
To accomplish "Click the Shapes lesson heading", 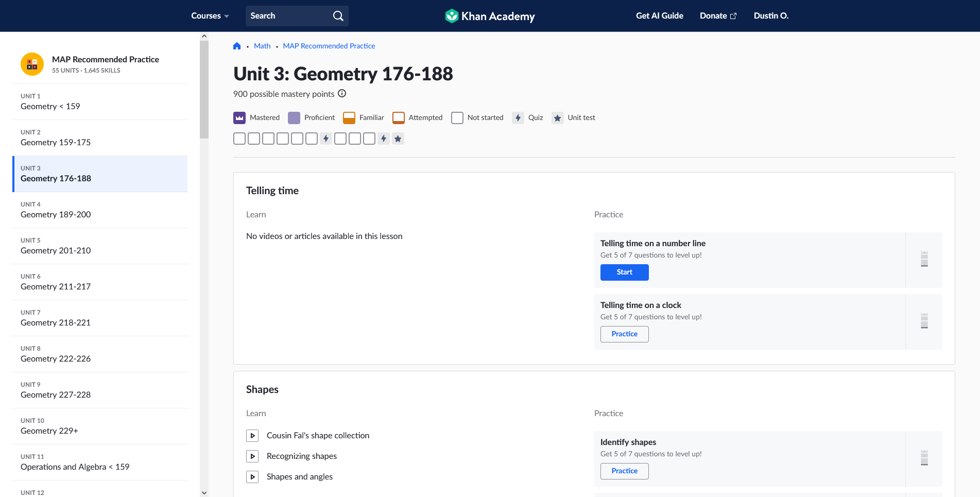I will tap(262, 389).
